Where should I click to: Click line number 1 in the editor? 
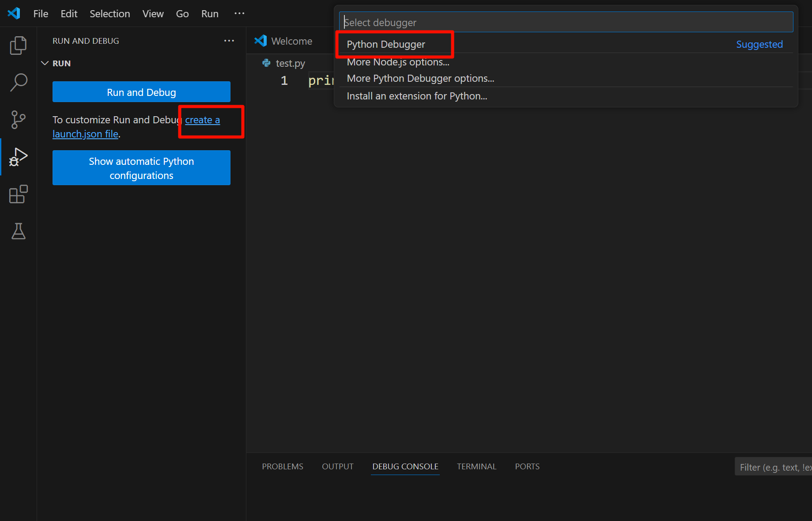coord(284,80)
